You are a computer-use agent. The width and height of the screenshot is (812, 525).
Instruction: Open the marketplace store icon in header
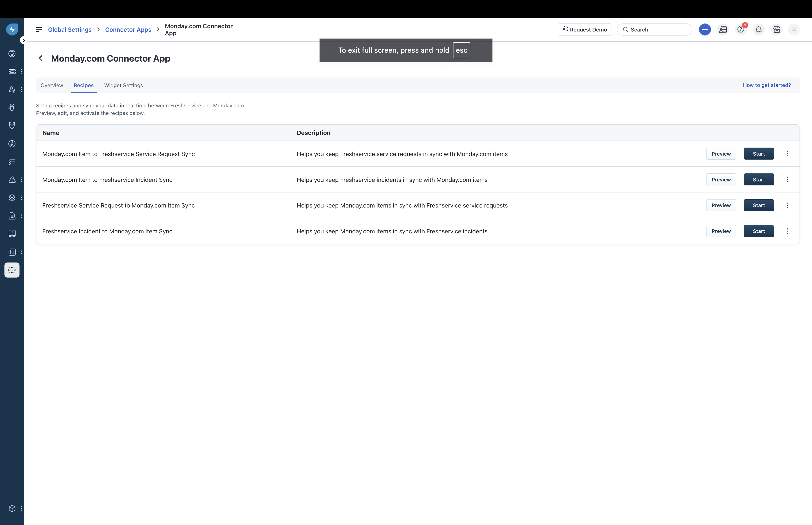[777, 30]
